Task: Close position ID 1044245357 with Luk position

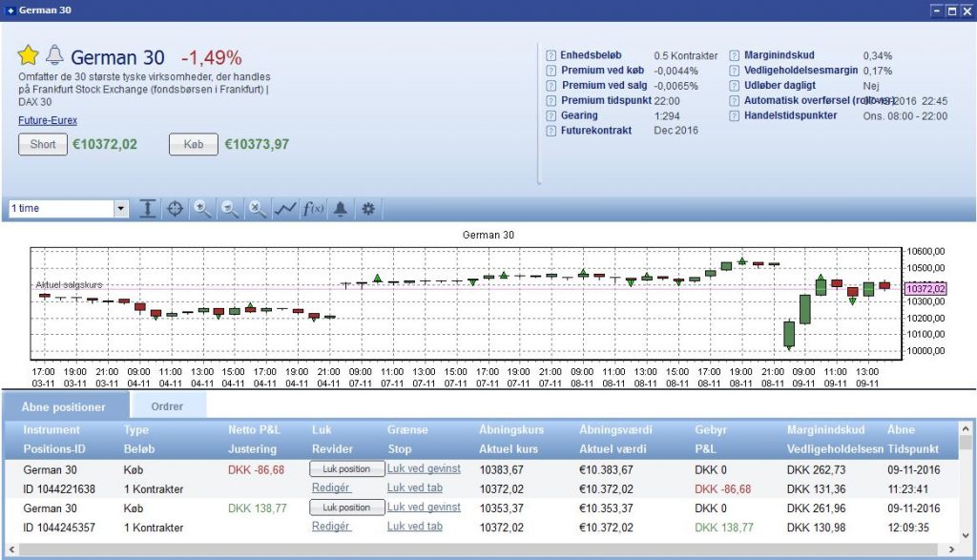Action: (x=346, y=508)
